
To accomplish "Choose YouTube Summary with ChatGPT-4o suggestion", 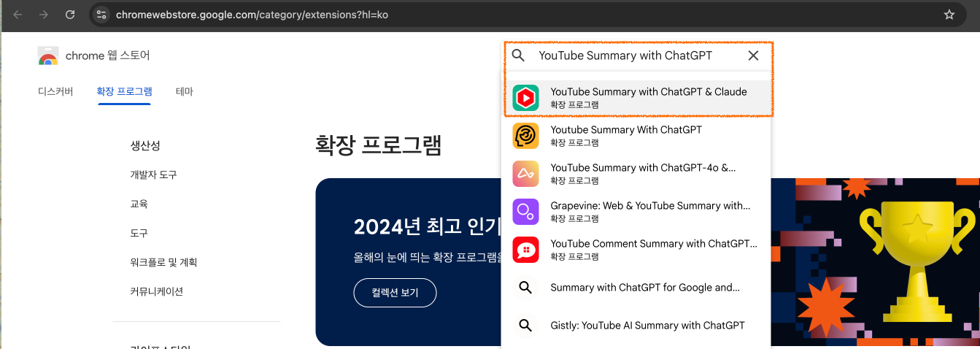I will click(x=636, y=174).
